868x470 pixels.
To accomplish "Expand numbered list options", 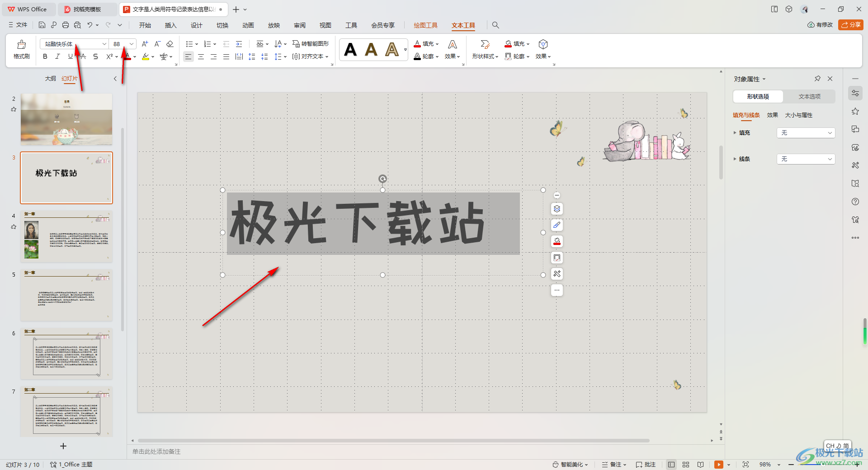I will pos(215,44).
